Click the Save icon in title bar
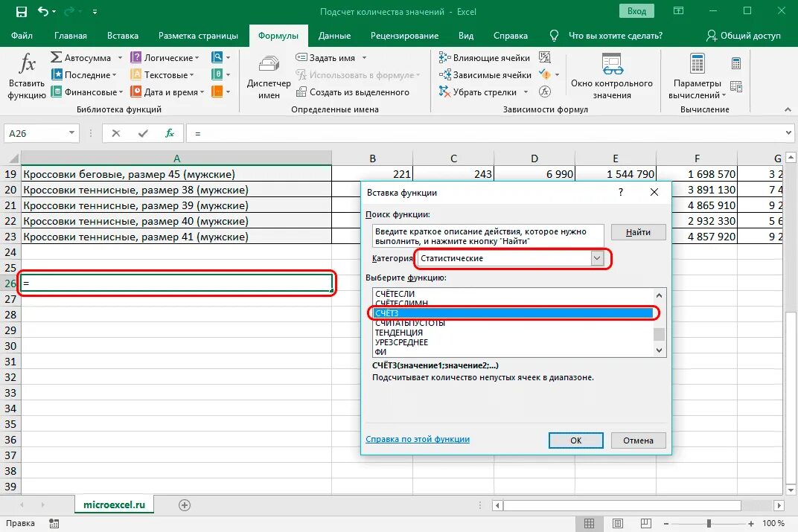 click(x=22, y=11)
